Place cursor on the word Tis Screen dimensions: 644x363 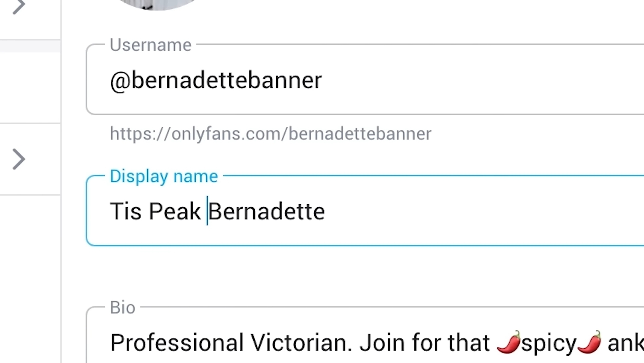point(126,211)
